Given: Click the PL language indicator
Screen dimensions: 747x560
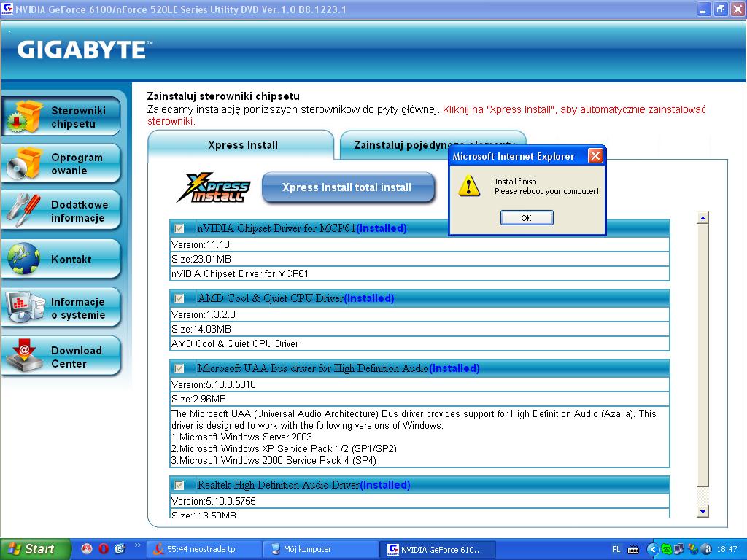Looking at the screenshot, I should click(x=616, y=550).
